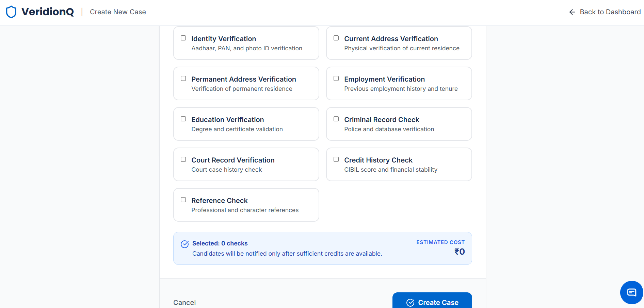Click 'Aadhaar, PAN, and photo ID verification' text
Viewport: 644px width, 308px height.
click(247, 48)
